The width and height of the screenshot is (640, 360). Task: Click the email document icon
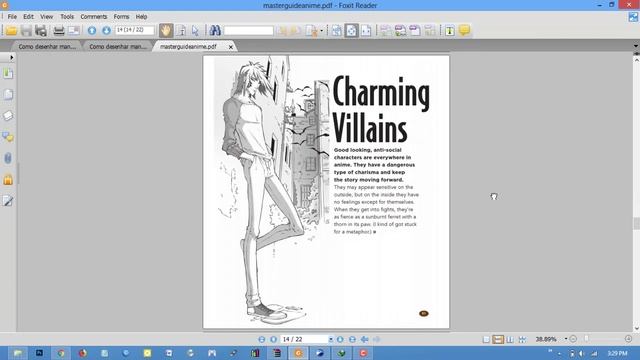(73, 31)
